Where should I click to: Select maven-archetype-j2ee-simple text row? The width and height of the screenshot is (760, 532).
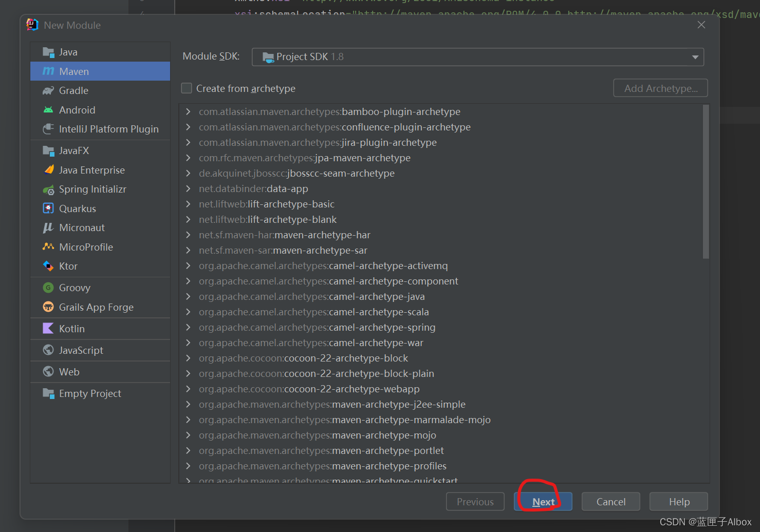click(x=332, y=404)
